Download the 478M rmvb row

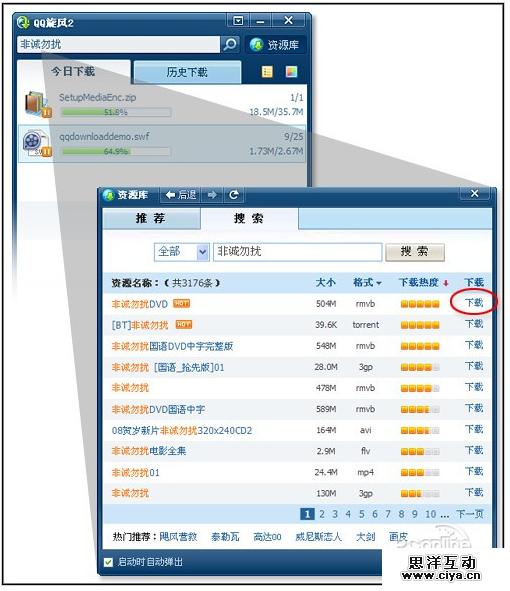point(474,387)
